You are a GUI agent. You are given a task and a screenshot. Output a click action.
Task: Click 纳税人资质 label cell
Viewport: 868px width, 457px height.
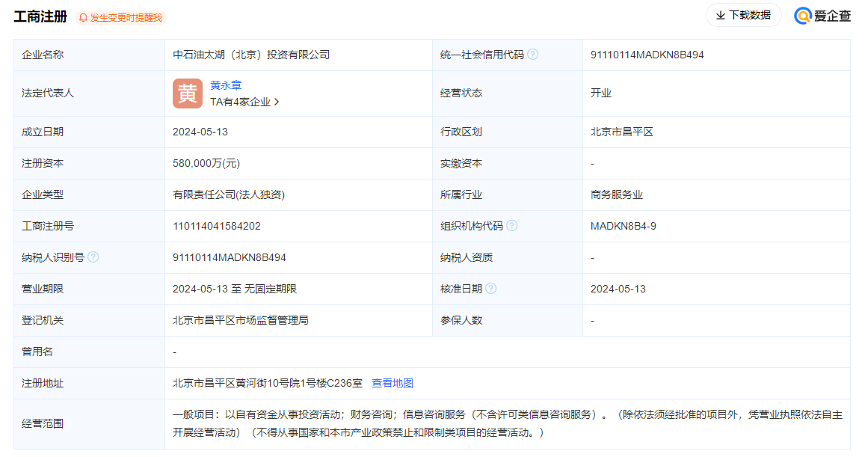(508, 257)
